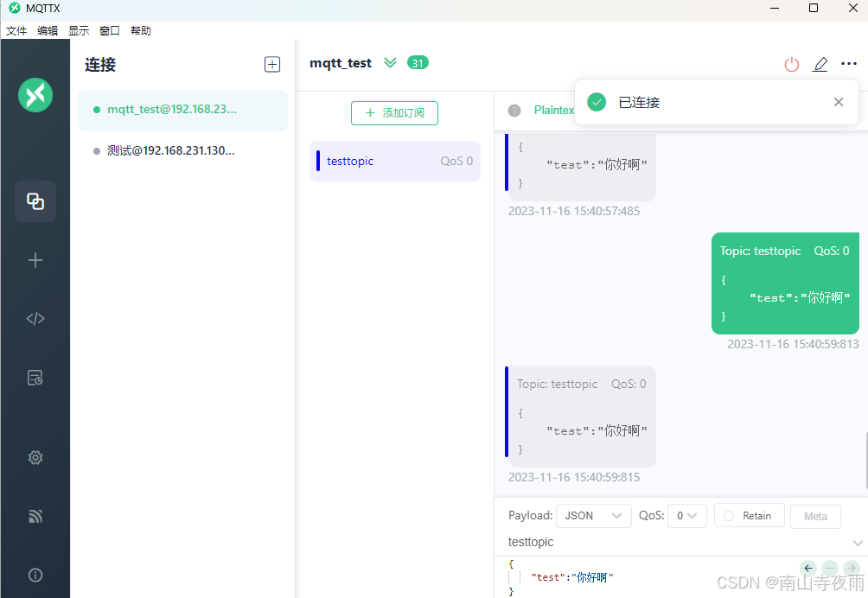
Task: Open the Log page icon in sidebar
Action: (35, 378)
